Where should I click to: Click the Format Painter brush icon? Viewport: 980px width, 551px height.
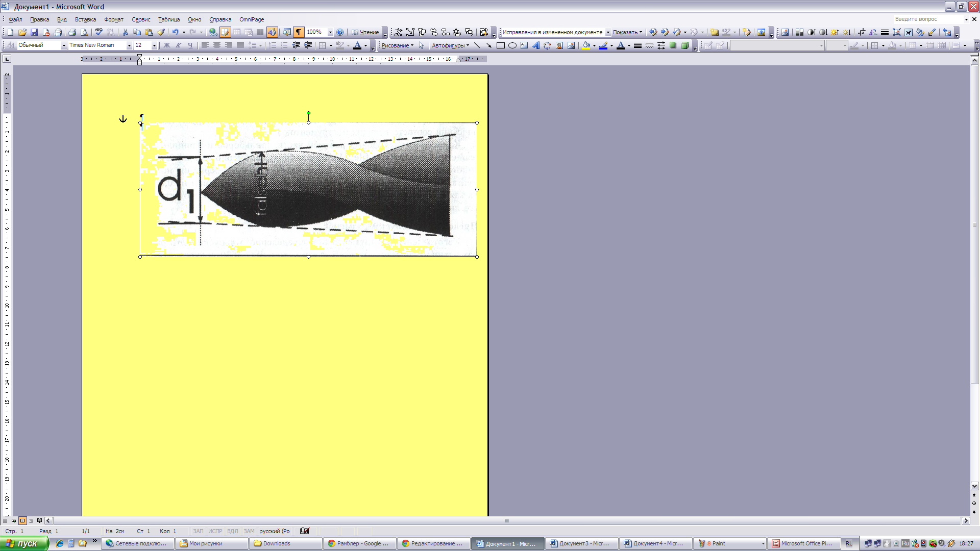(x=161, y=32)
